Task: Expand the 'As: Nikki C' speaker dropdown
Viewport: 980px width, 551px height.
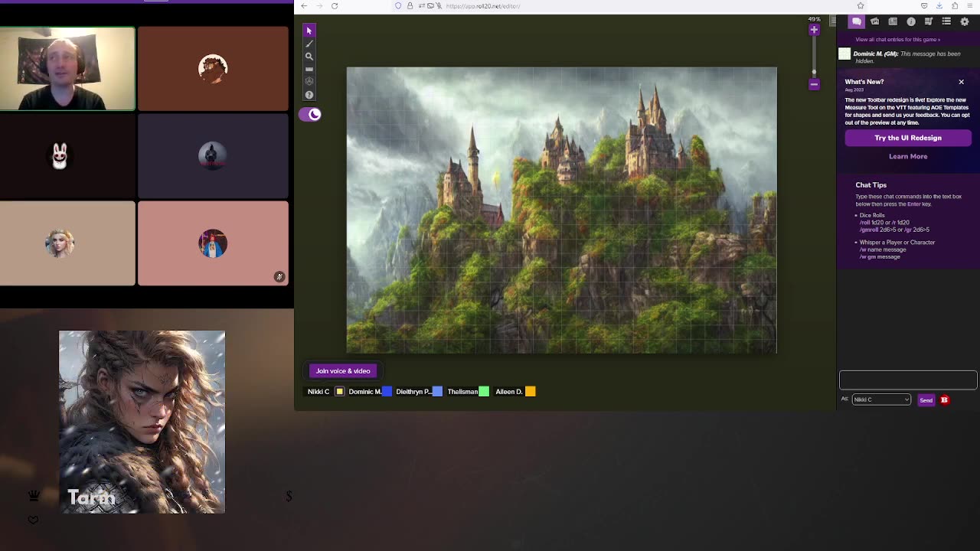Action: coord(881,399)
